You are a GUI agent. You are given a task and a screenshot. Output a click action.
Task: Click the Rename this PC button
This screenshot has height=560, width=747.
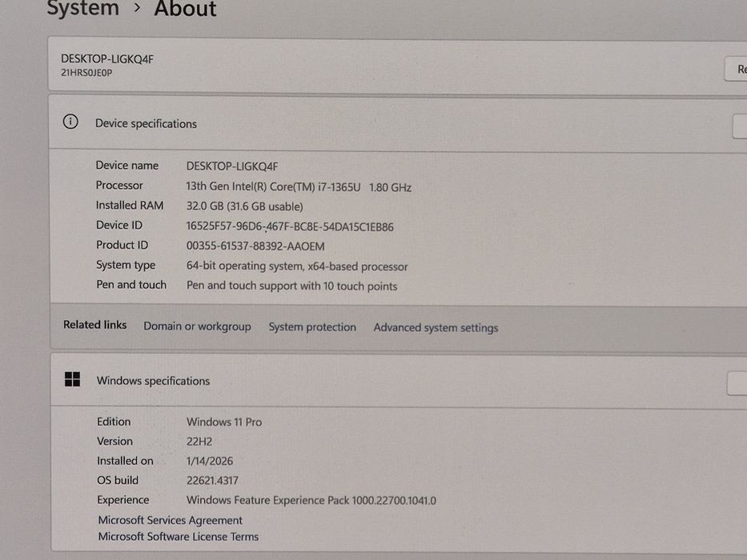[736, 69]
